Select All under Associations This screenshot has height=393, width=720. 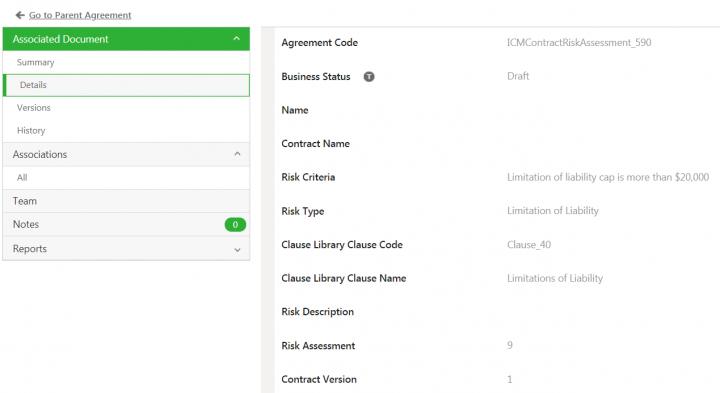(x=126, y=178)
